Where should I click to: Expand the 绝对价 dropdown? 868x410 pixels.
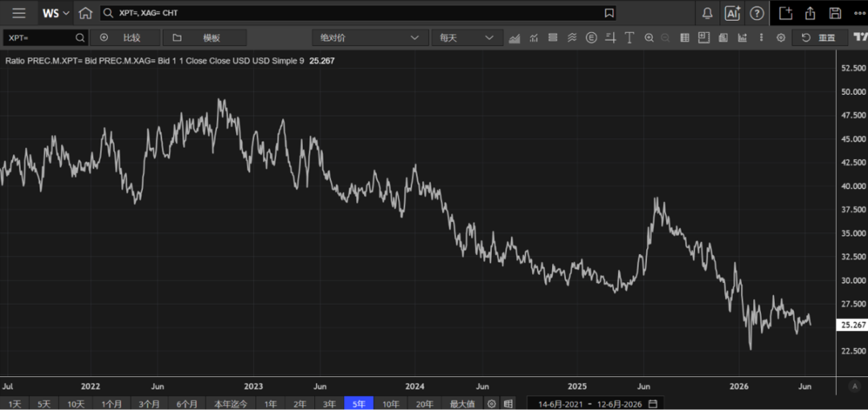click(366, 38)
